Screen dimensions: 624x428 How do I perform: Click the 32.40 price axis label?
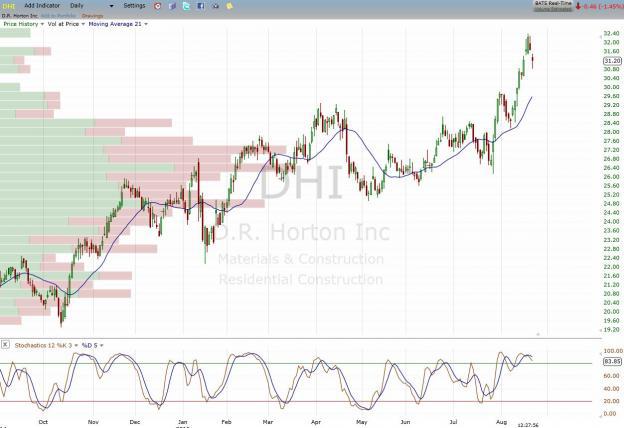611,33
